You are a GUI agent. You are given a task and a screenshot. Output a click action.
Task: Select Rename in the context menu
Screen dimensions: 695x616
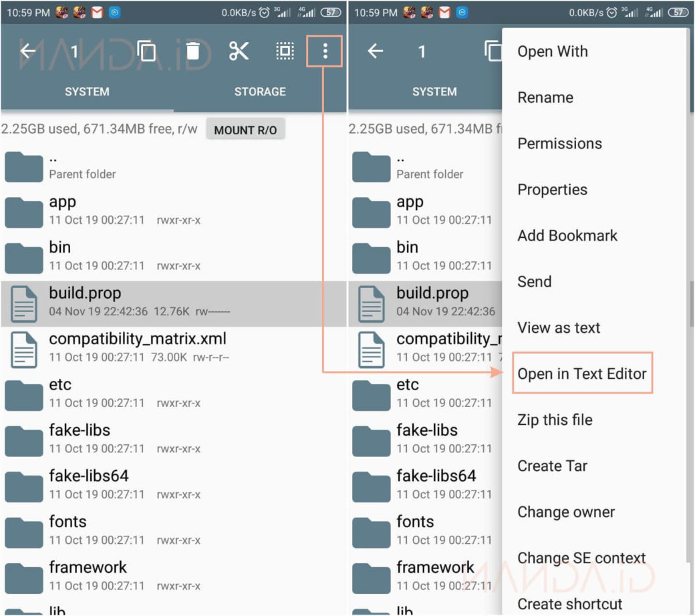tap(545, 98)
